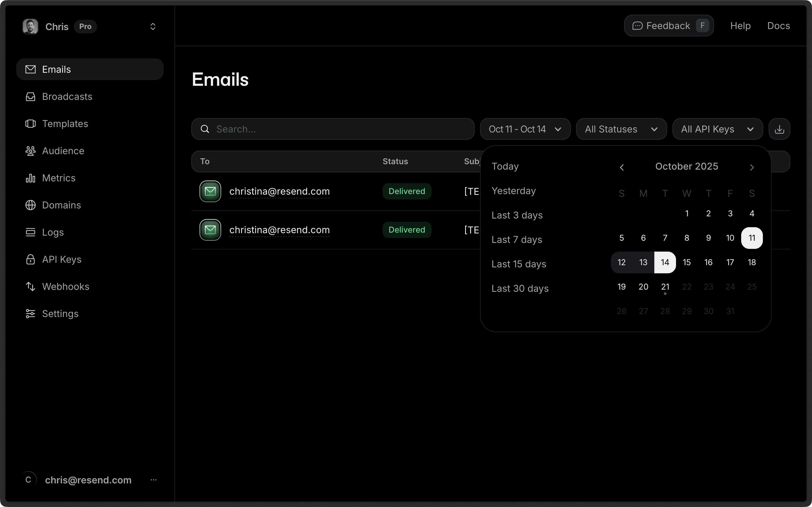Switch to the Emails tab
This screenshot has width=812, height=507.
[56, 69]
